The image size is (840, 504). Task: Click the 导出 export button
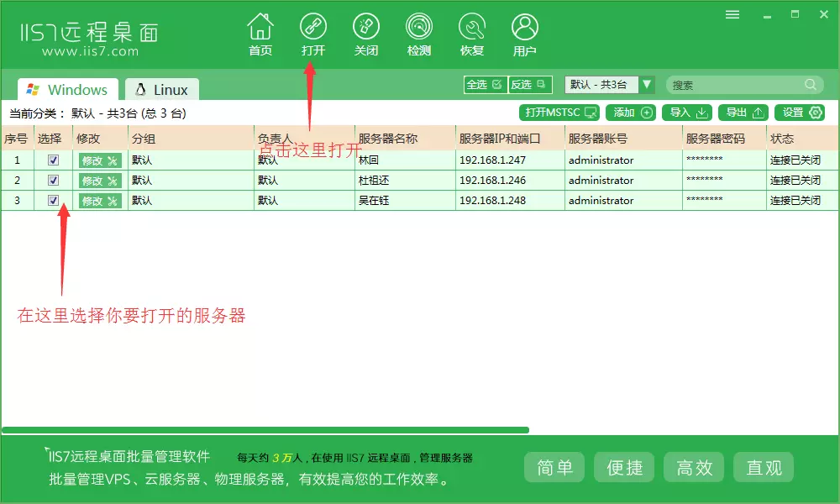point(743,113)
